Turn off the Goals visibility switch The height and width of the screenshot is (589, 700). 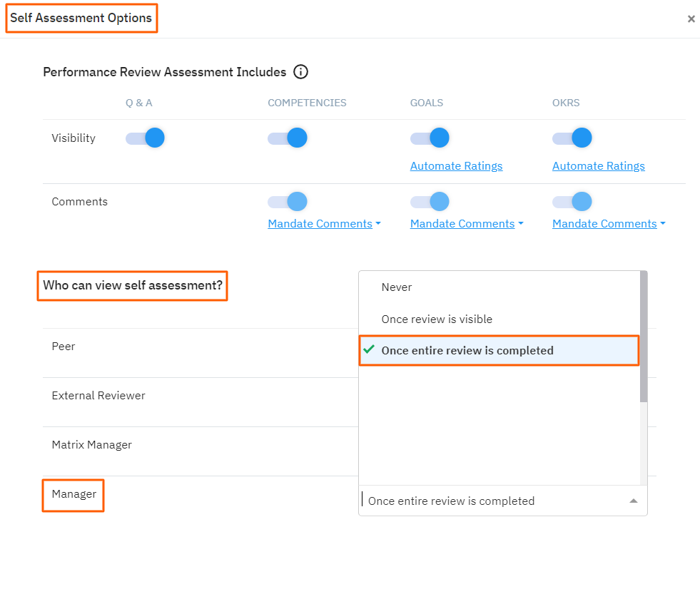point(430,138)
